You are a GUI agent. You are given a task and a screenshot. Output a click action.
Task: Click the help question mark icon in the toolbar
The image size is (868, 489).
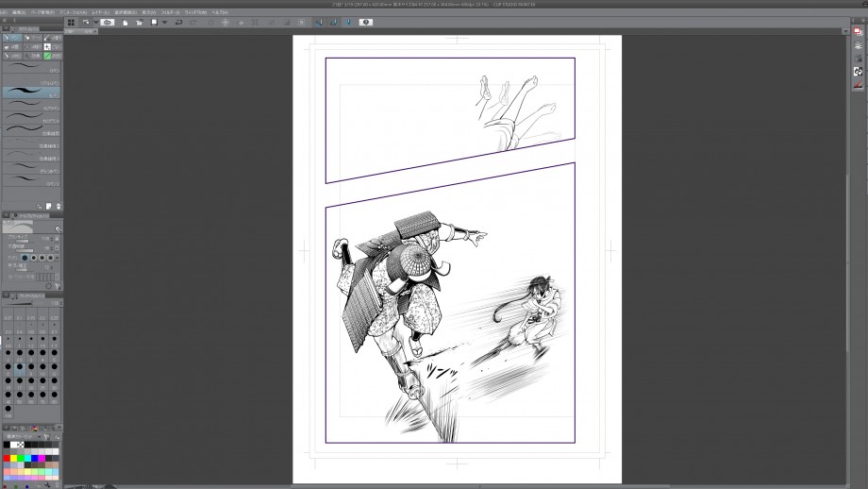point(366,22)
